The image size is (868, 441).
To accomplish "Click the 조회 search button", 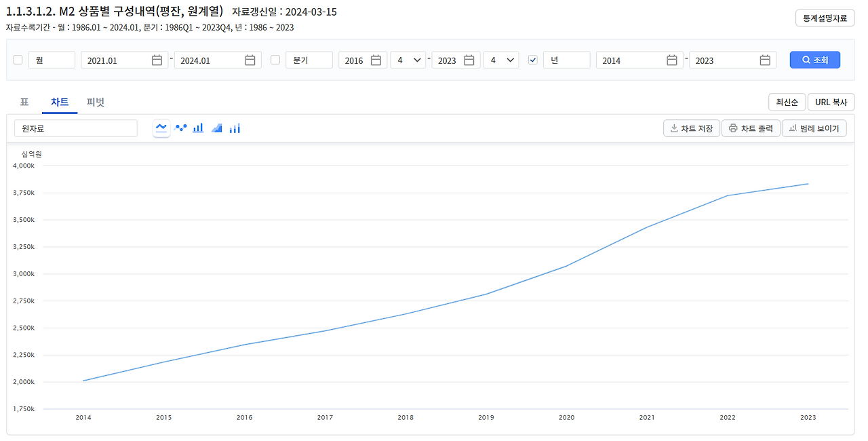I will (x=815, y=60).
